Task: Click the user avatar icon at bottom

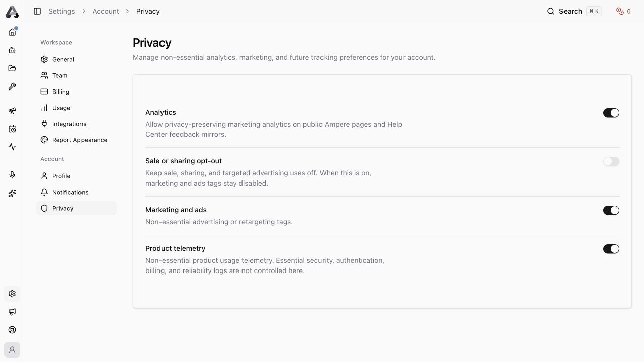Action: 12,350
